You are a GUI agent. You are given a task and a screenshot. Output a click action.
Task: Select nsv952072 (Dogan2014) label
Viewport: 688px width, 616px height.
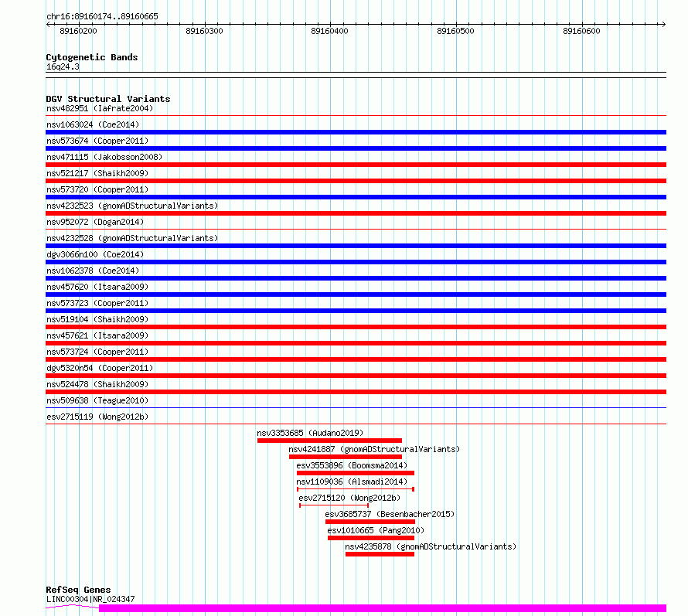(95, 222)
